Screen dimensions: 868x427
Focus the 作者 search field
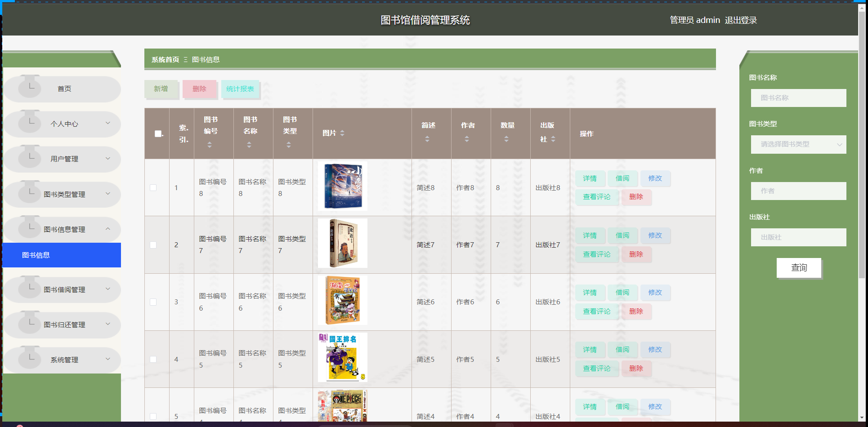798,191
